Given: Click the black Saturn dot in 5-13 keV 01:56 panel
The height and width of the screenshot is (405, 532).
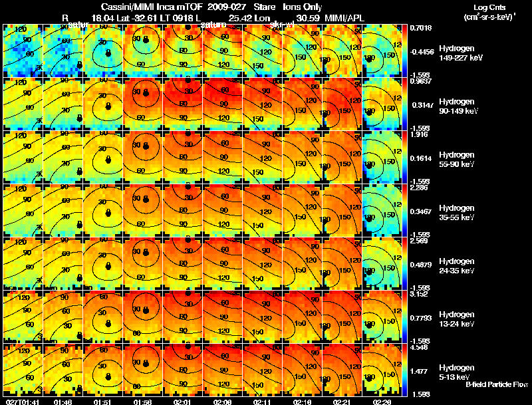Looking at the screenshot, I should (x=146, y=364).
